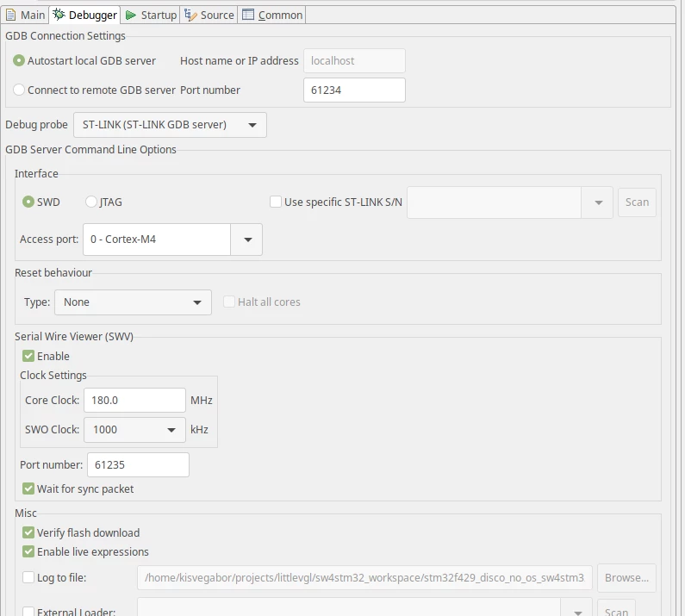
Task: Select Autostart local GDB server option
Action: point(84,60)
